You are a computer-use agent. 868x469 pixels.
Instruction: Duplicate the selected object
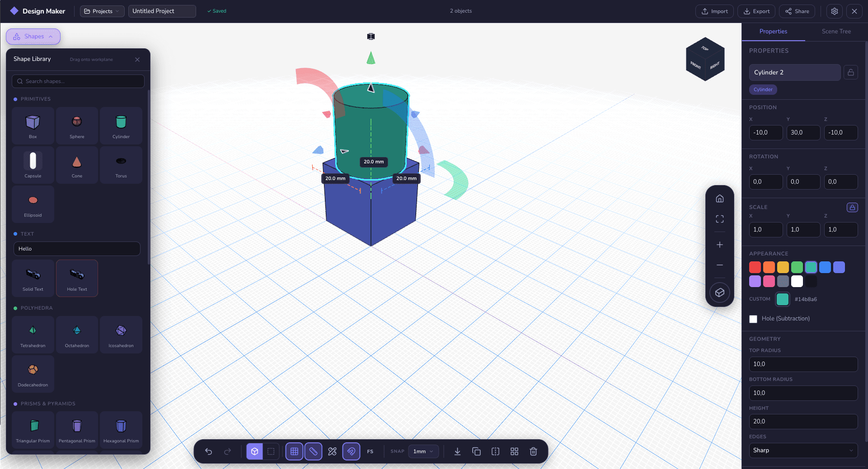[x=476, y=451]
